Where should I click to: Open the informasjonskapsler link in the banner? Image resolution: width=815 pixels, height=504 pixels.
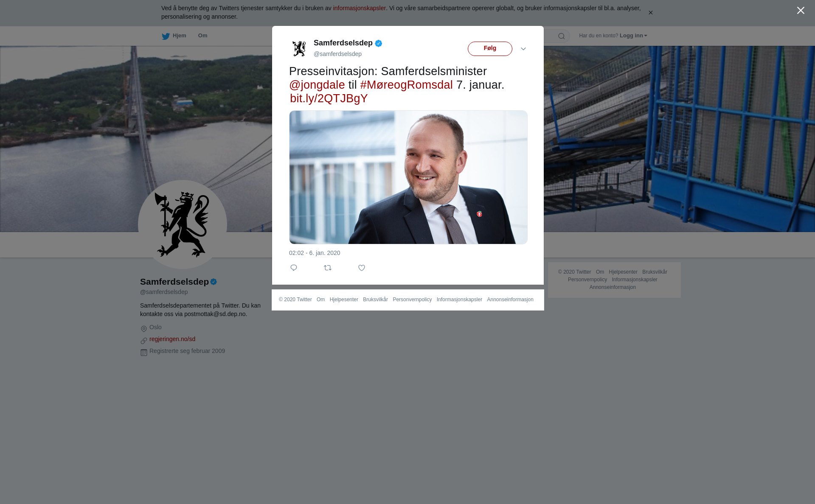tap(359, 8)
